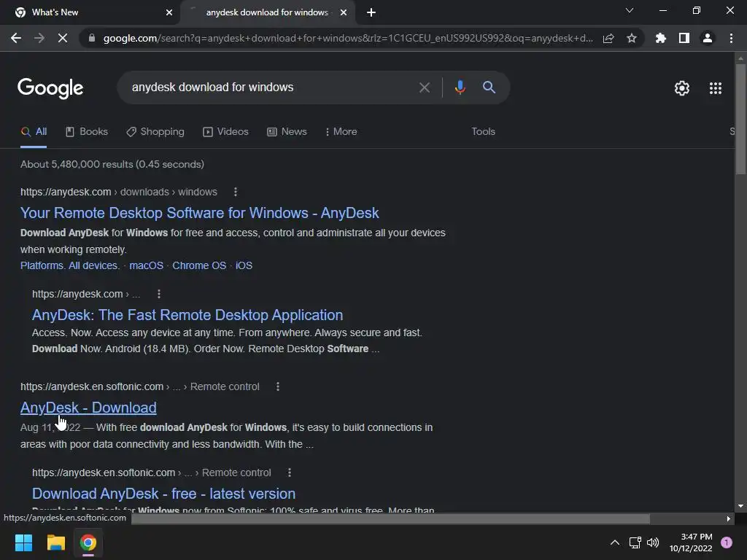
Task: Open Download AnyDesk - free - latest version
Action: 163,494
